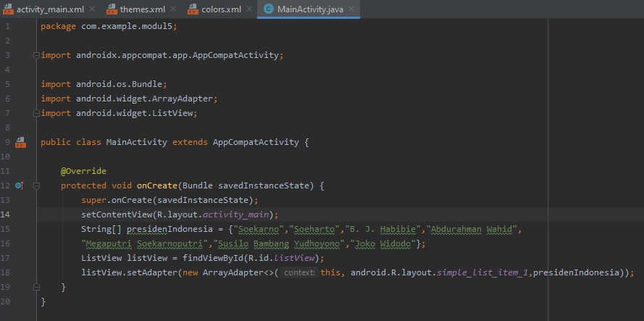Click the AppCompatActivity import on line 3
The width and height of the screenshot is (644, 321).
[177, 55]
